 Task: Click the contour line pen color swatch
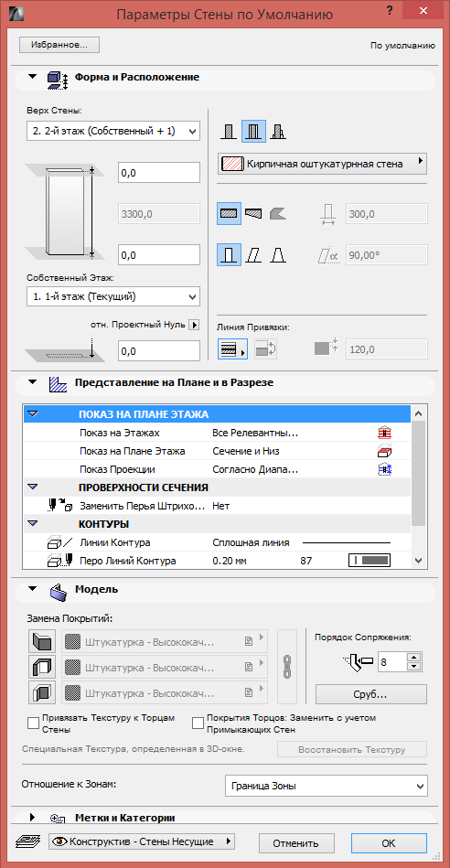(370, 561)
